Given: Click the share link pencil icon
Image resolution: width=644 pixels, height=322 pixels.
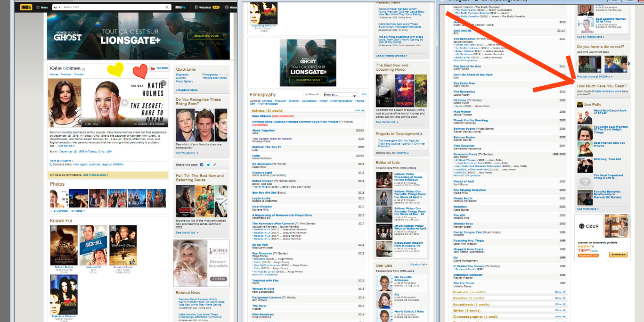Looking at the screenshot, I should pos(214,165).
